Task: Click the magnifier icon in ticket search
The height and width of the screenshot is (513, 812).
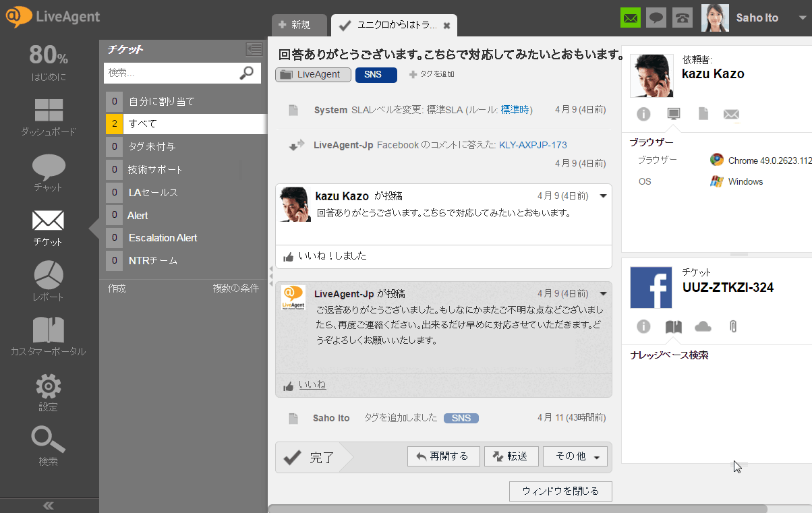Action: [247, 72]
